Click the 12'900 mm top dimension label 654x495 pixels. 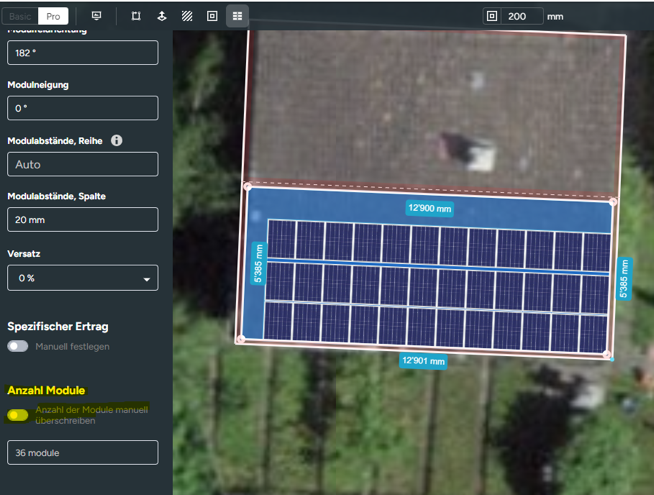coord(429,209)
